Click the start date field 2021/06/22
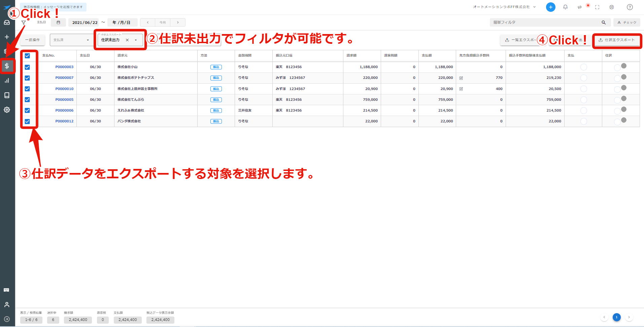This screenshot has height=327, width=644. click(84, 23)
